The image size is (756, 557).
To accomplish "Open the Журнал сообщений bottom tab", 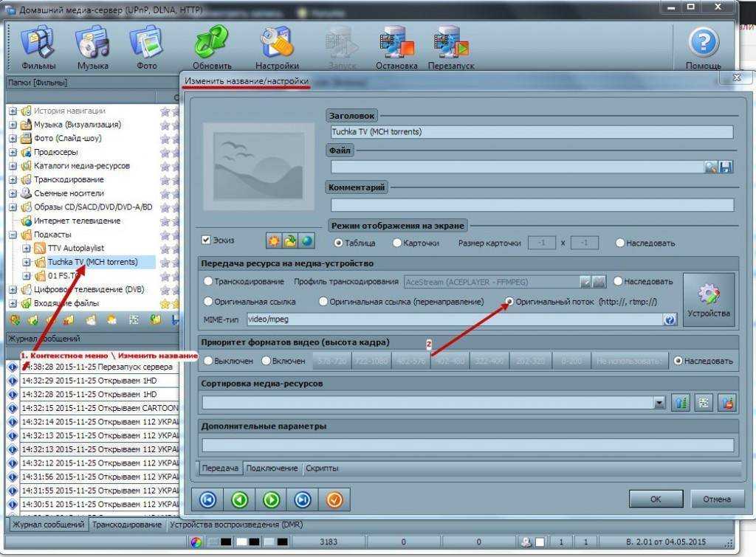I will point(48,525).
